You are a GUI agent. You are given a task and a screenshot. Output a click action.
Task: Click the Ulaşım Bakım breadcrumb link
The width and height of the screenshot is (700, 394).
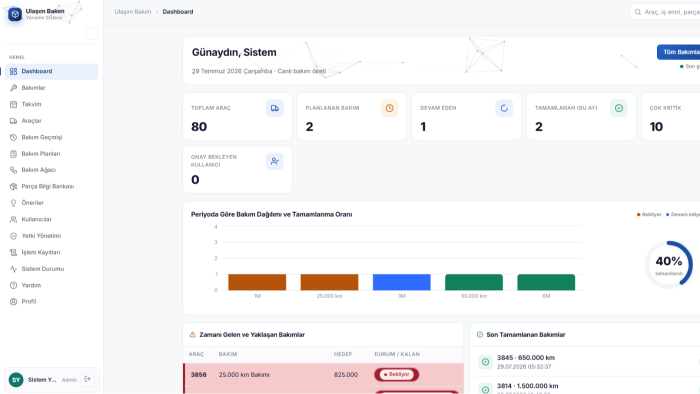pos(133,12)
